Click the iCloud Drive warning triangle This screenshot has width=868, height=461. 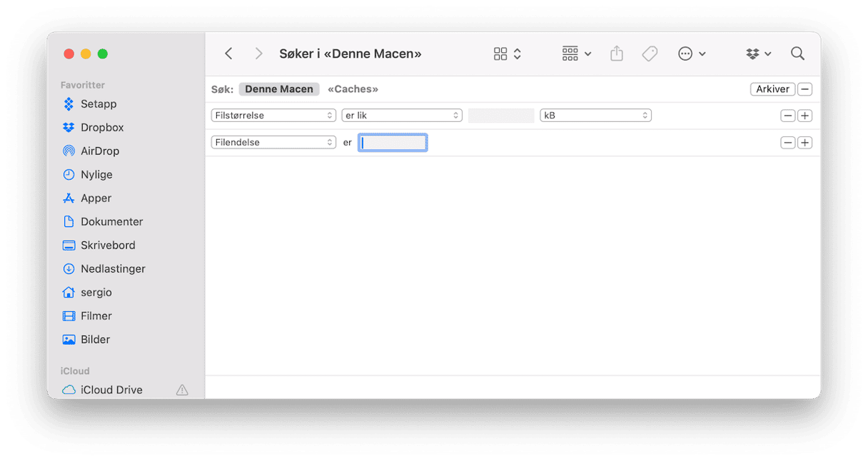click(182, 390)
